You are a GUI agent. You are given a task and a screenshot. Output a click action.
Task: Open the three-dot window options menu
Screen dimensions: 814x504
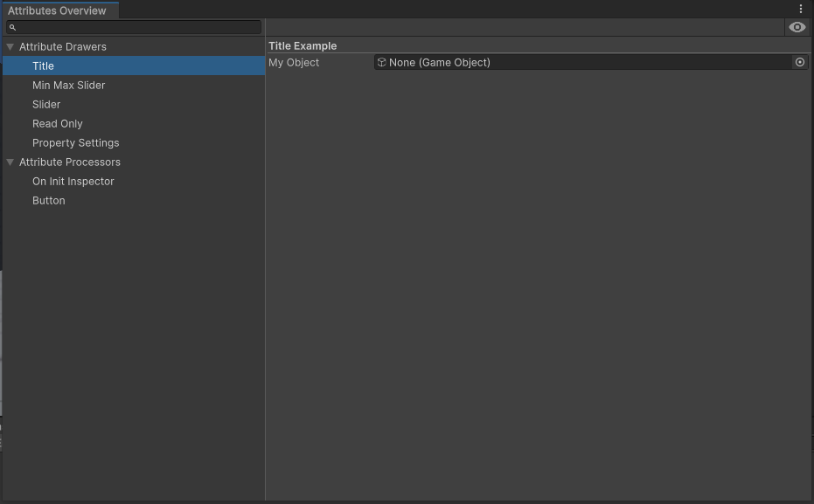[x=800, y=9]
